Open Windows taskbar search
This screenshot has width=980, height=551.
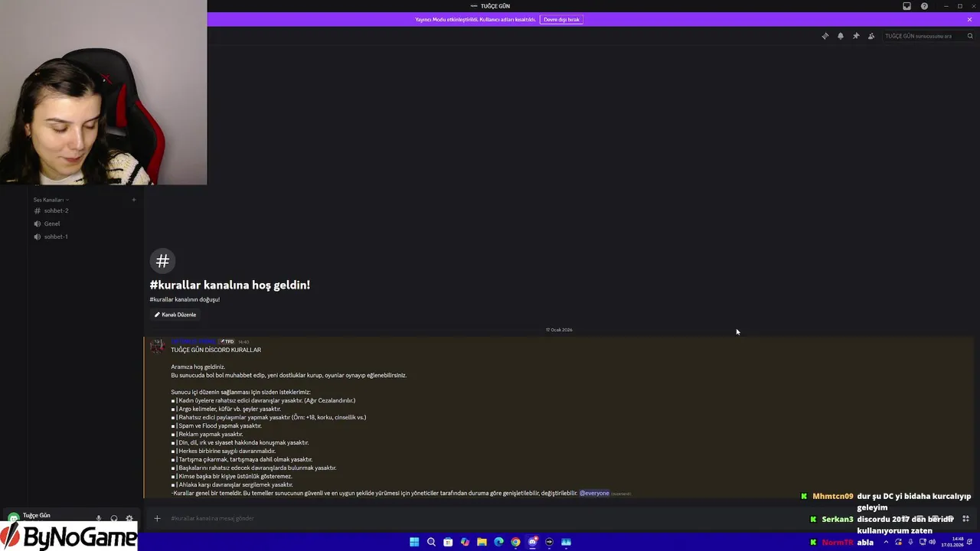[x=431, y=542]
